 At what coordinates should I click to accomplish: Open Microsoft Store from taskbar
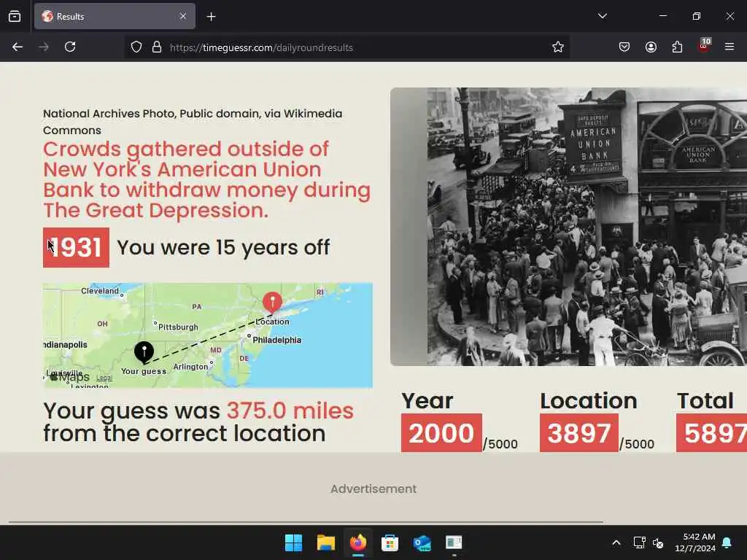pos(390,542)
